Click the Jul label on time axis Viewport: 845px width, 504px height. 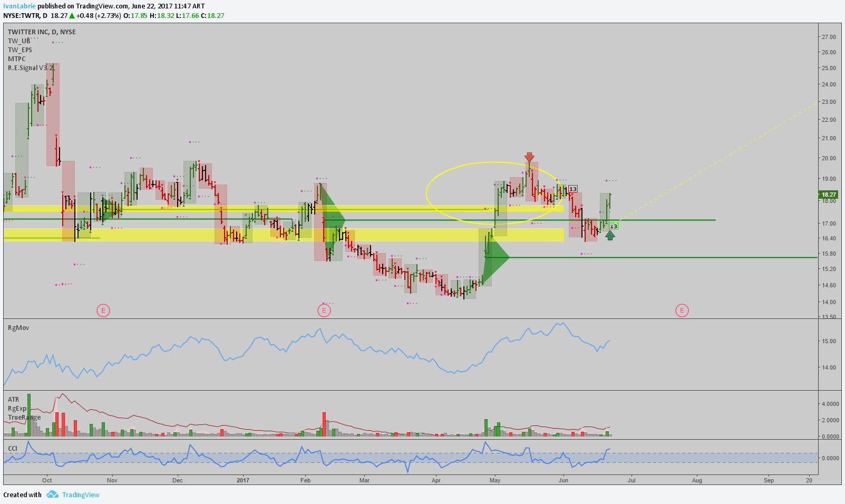[x=632, y=480]
